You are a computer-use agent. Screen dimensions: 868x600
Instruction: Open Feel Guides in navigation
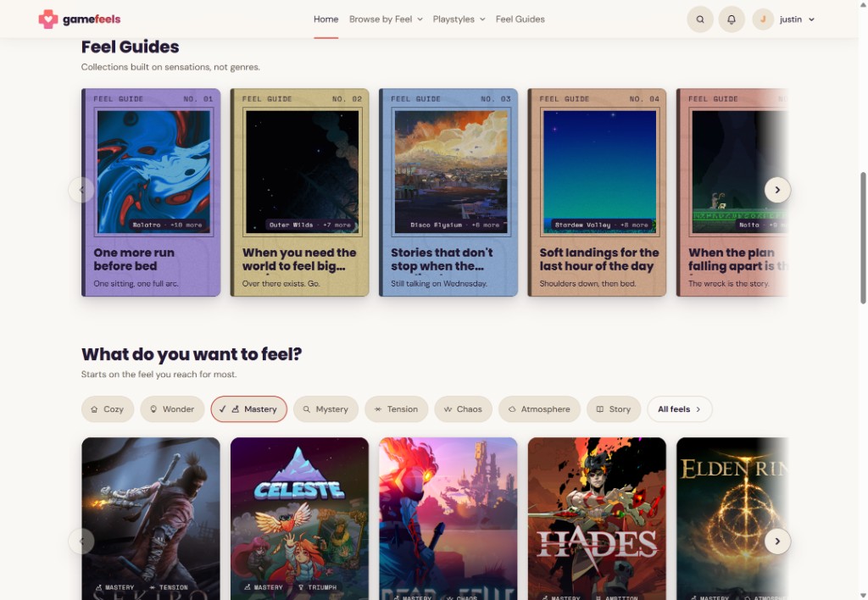point(520,19)
